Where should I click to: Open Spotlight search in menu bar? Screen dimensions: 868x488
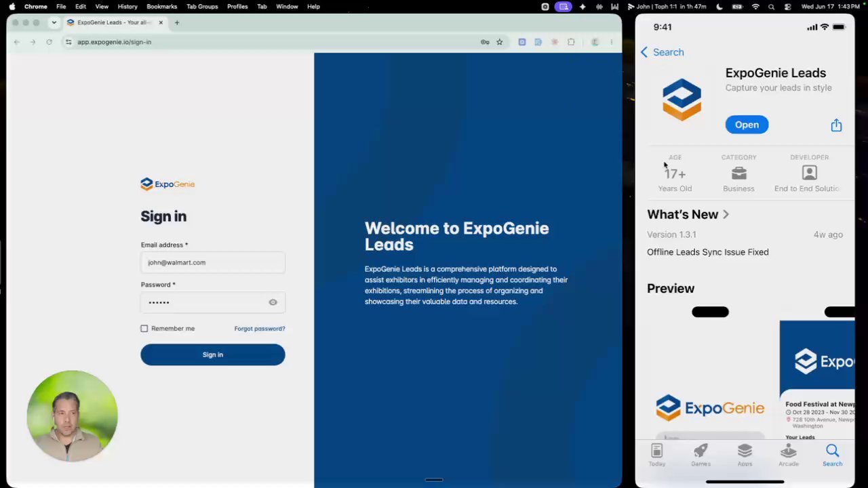772,7
